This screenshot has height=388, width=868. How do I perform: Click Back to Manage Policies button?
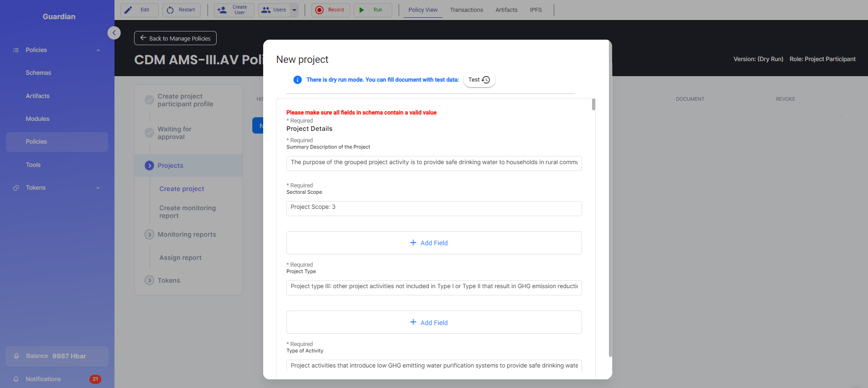[x=175, y=38]
